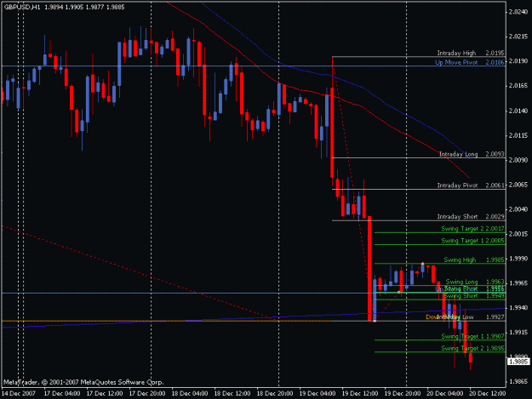
Task: Click the 17 Dec 20:00 time label
Action: pos(147,394)
